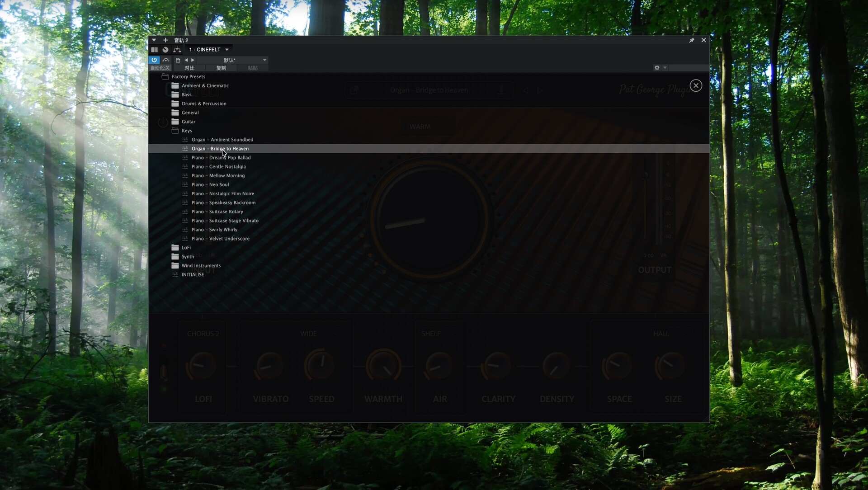
Task: Open the settings gear in plugin header
Action: 657,68
